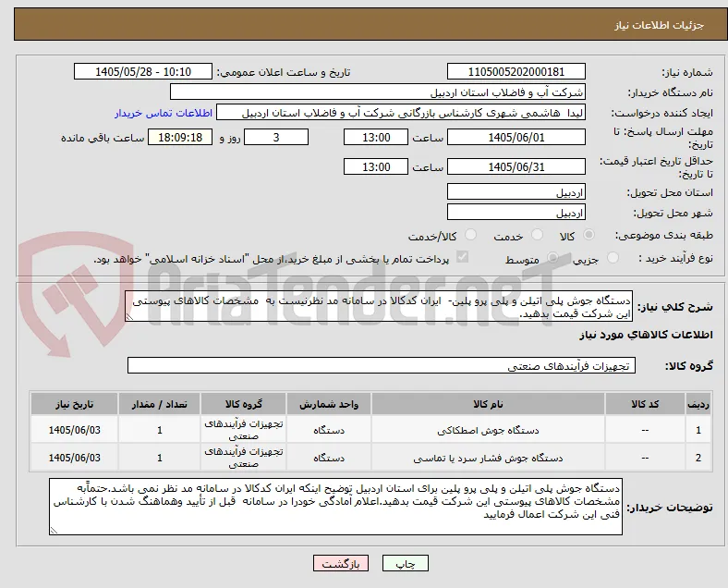Viewport: 728px width, 588px height.
Task: Click item name دستگاه جوش اصطکاکی
Action: click(488, 430)
